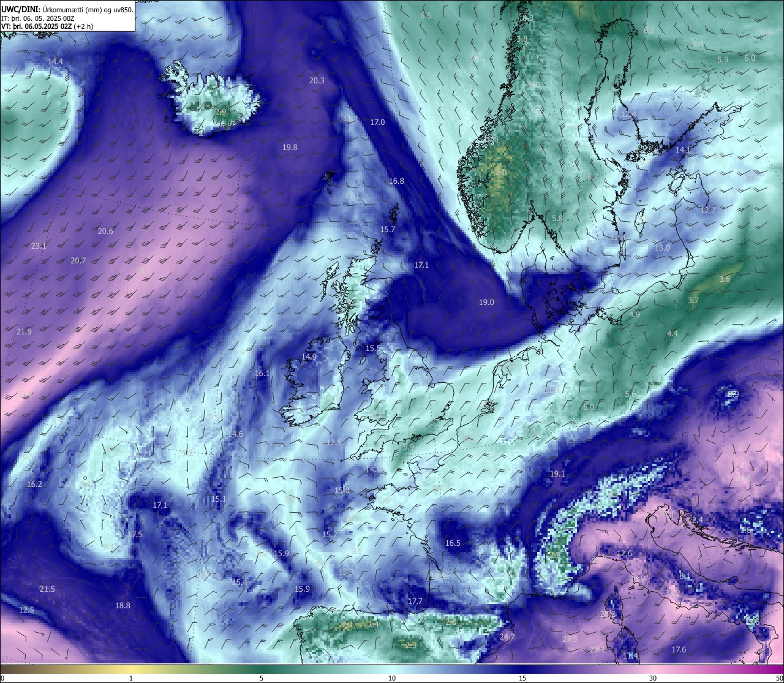This screenshot has width=784, height=683.
Task: Click the 18.8 map value
Action: click(x=123, y=605)
